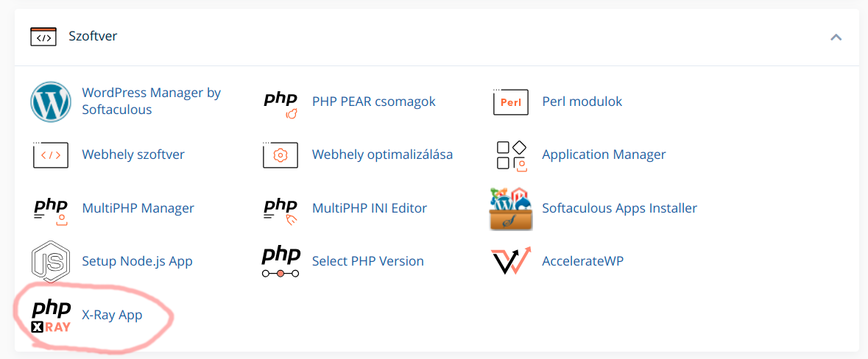Click the MultiPHP Manager icon
The height and width of the screenshot is (359, 868).
[50, 211]
